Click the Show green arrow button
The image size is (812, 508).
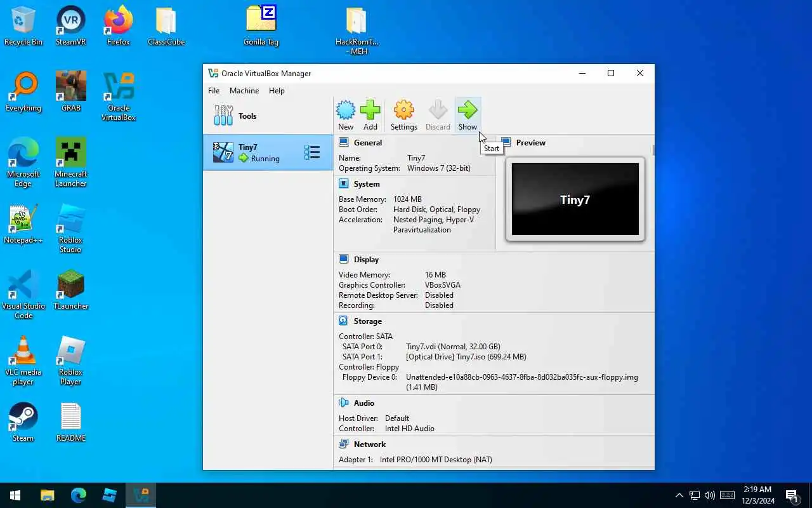coord(468,116)
